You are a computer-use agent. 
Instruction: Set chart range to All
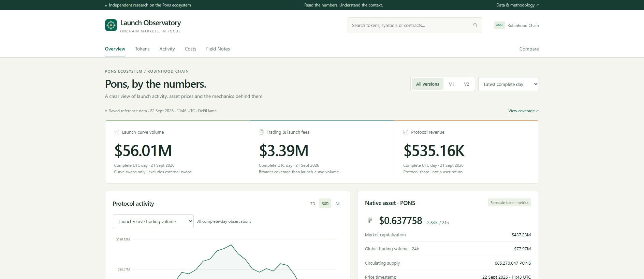tap(337, 204)
